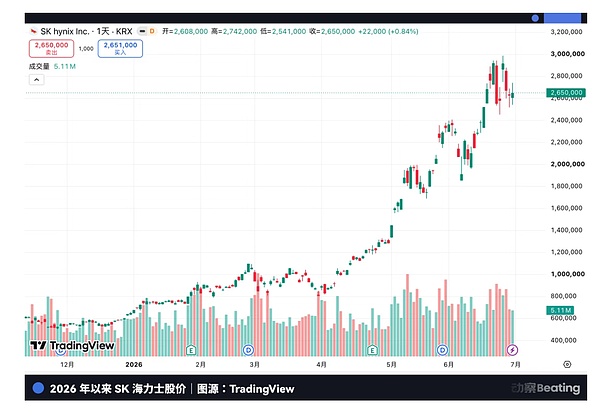The height and width of the screenshot is (415, 600).
Task: Click the purple lightning event icon
Action: tap(512, 350)
